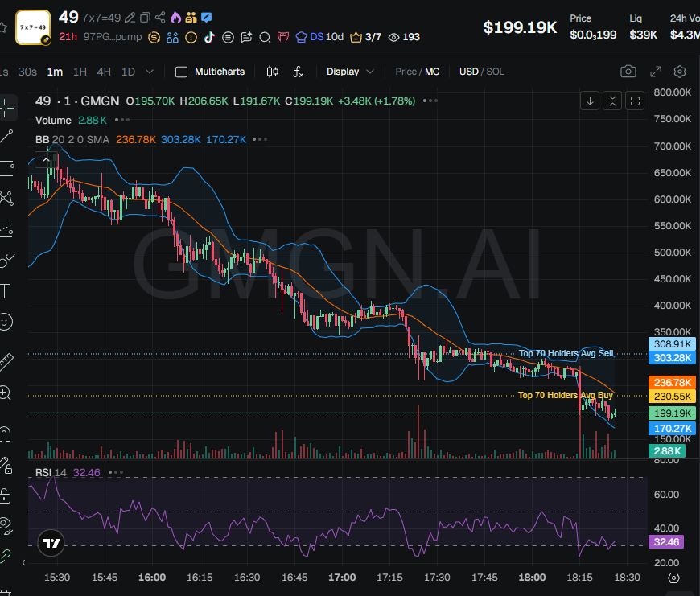Select the crosshair cursor tool

coord(6,108)
